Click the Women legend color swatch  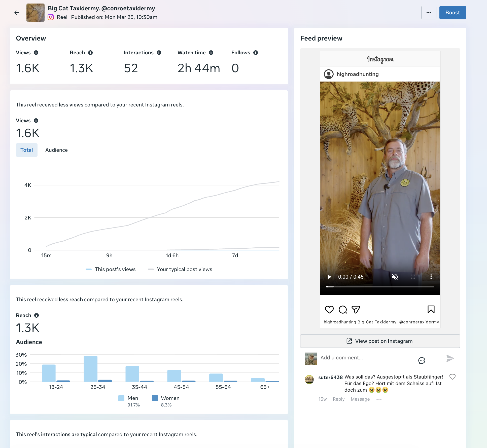(155, 398)
